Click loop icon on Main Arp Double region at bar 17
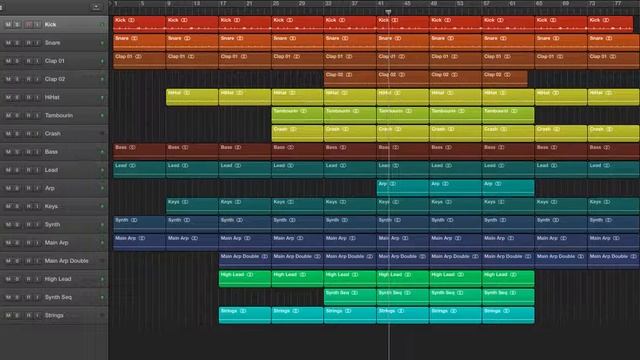640x360 pixels. pos(264,256)
